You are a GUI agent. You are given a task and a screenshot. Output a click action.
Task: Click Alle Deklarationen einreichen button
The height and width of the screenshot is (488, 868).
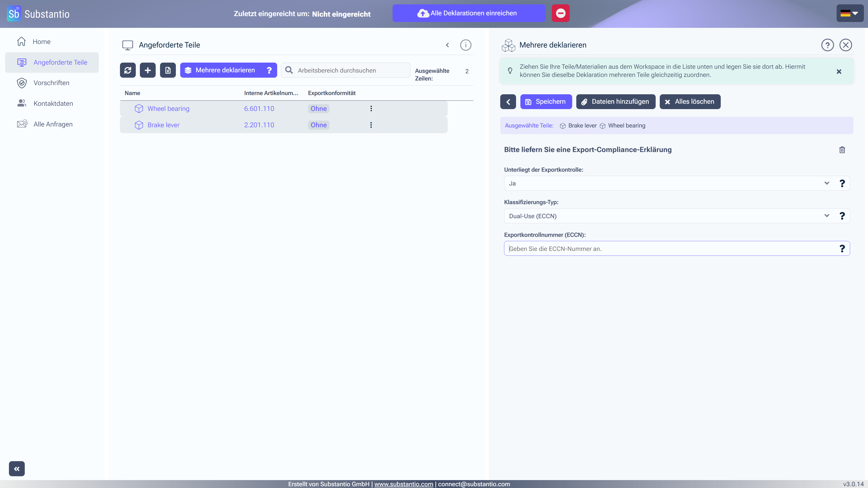[469, 13]
